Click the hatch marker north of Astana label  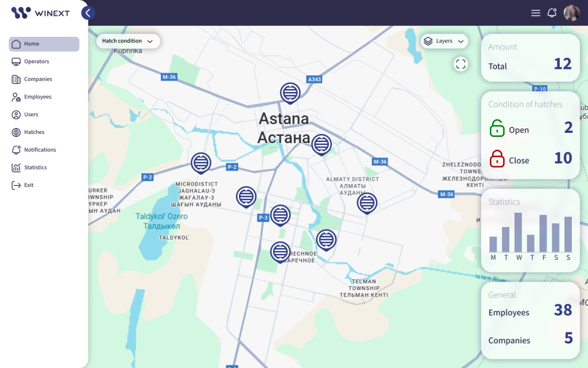(x=290, y=92)
